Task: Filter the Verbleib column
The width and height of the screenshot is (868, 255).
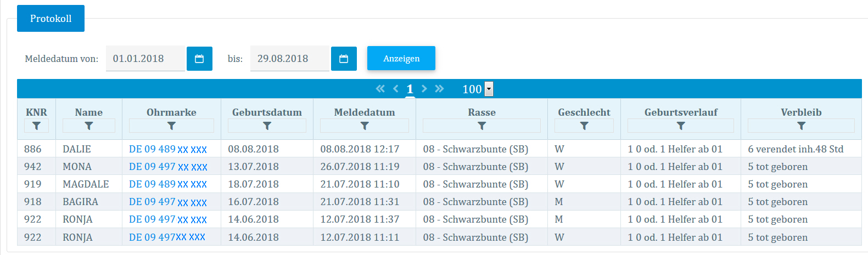Action: coord(801,126)
